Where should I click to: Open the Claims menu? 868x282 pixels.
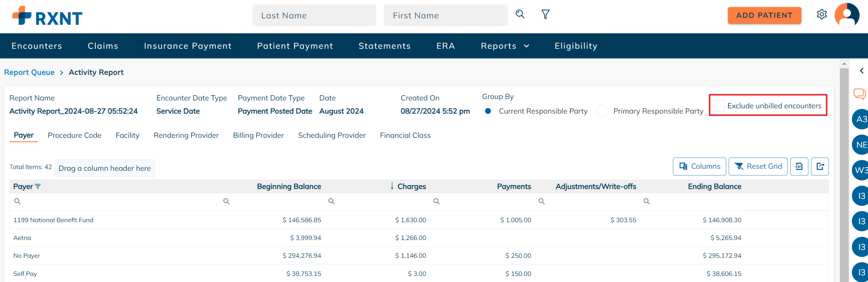tap(103, 46)
